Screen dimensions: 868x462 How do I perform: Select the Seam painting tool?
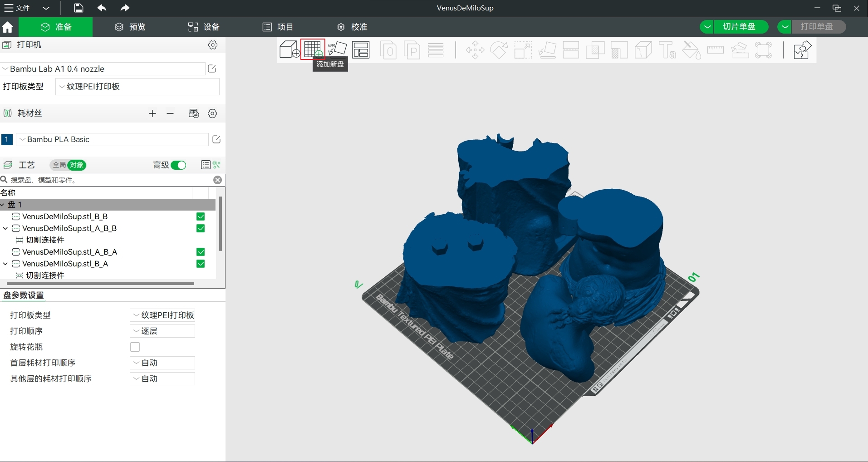click(643, 50)
